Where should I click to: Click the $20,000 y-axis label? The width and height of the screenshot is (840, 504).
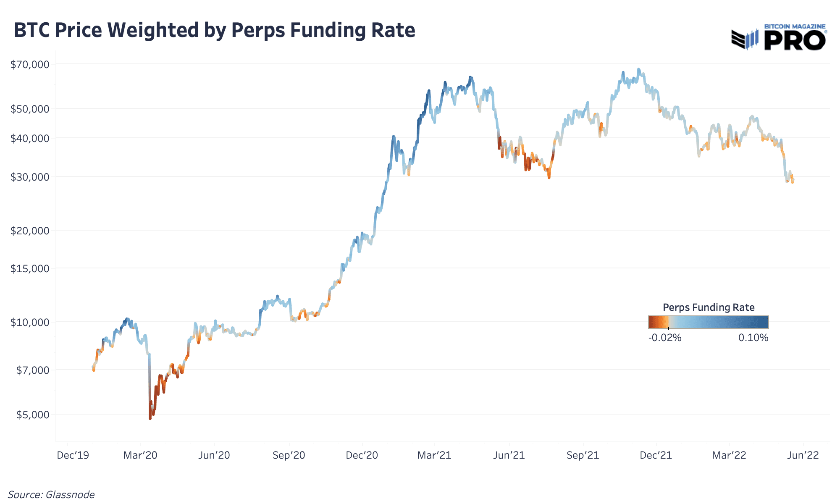[30, 231]
